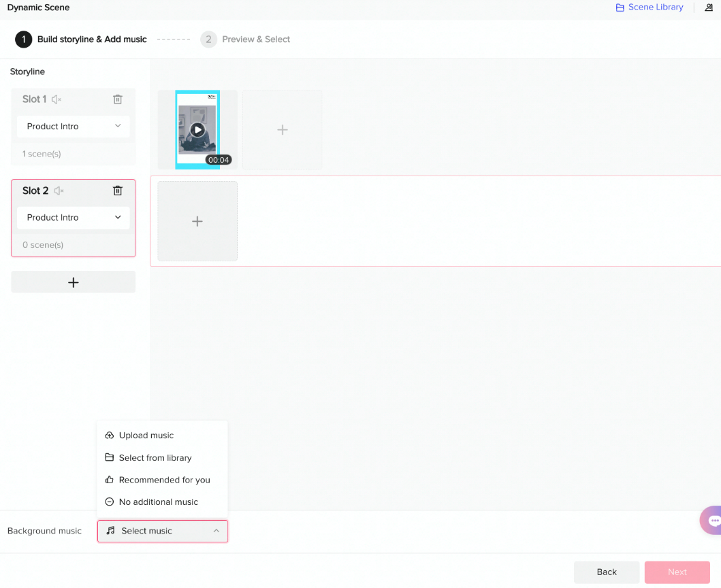
Task: Open the Product Intro dropdown in Slot 2
Action: click(73, 217)
